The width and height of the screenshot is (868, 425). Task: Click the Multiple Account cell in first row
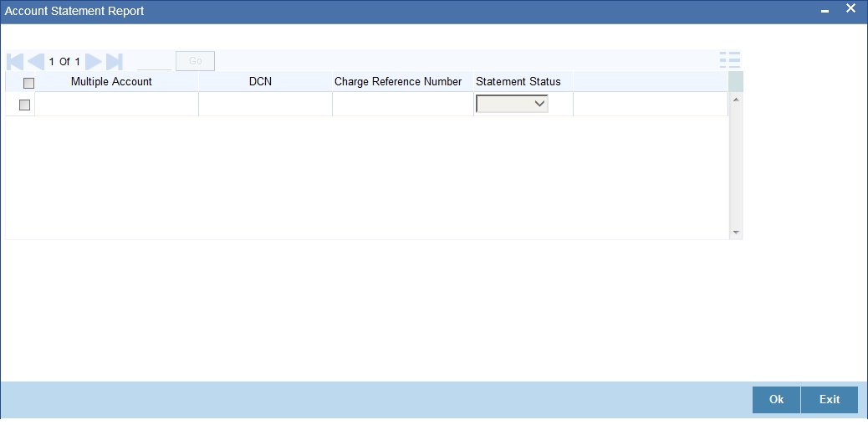tap(116, 105)
